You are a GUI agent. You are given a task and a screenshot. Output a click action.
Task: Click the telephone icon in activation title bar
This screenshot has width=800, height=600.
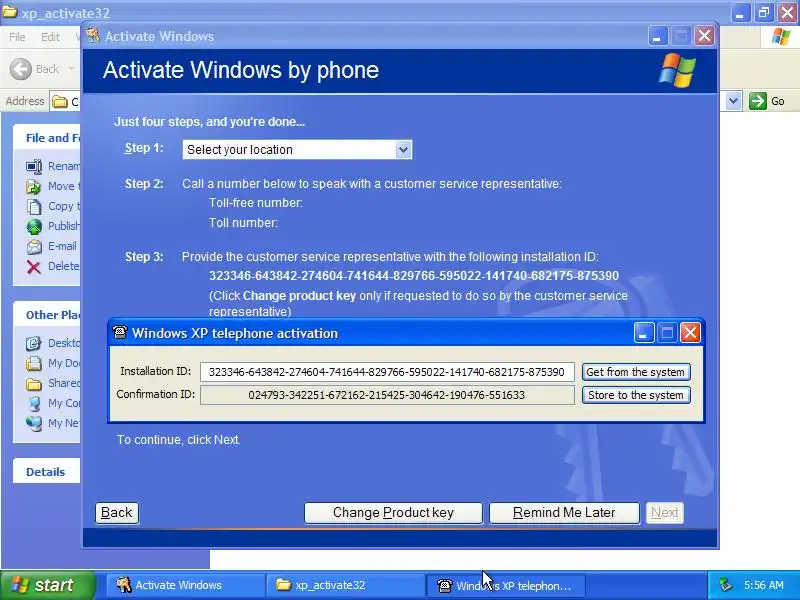[x=120, y=333]
